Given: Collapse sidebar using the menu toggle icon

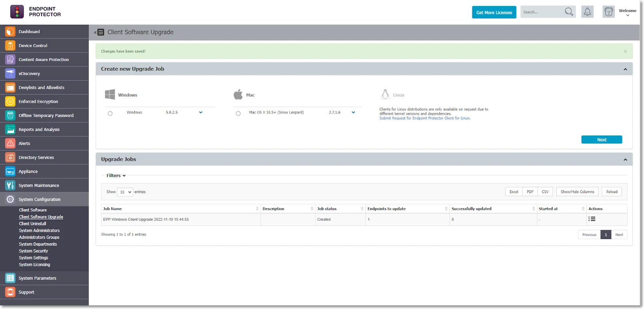Looking at the screenshot, I should pyautogui.click(x=99, y=32).
